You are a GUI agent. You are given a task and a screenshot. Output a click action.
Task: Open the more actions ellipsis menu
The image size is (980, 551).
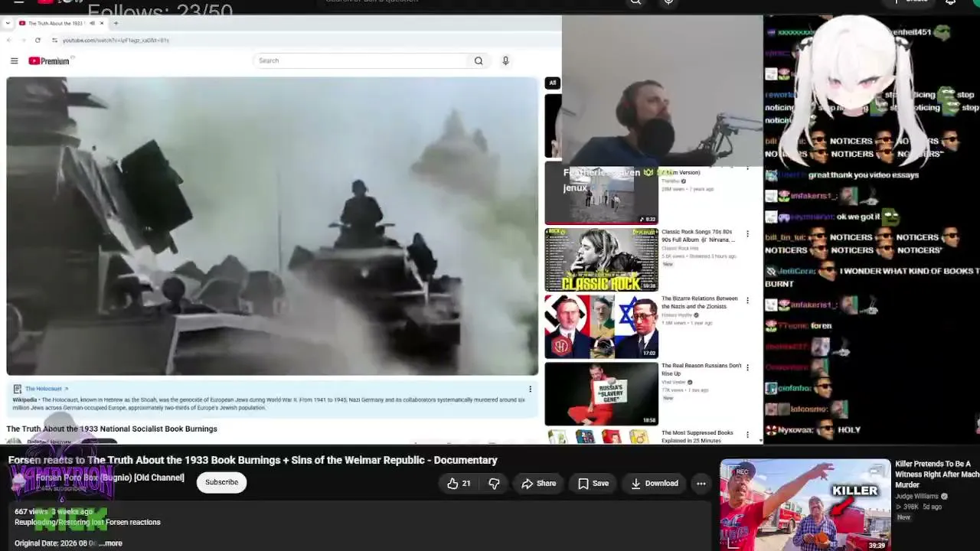tap(701, 484)
